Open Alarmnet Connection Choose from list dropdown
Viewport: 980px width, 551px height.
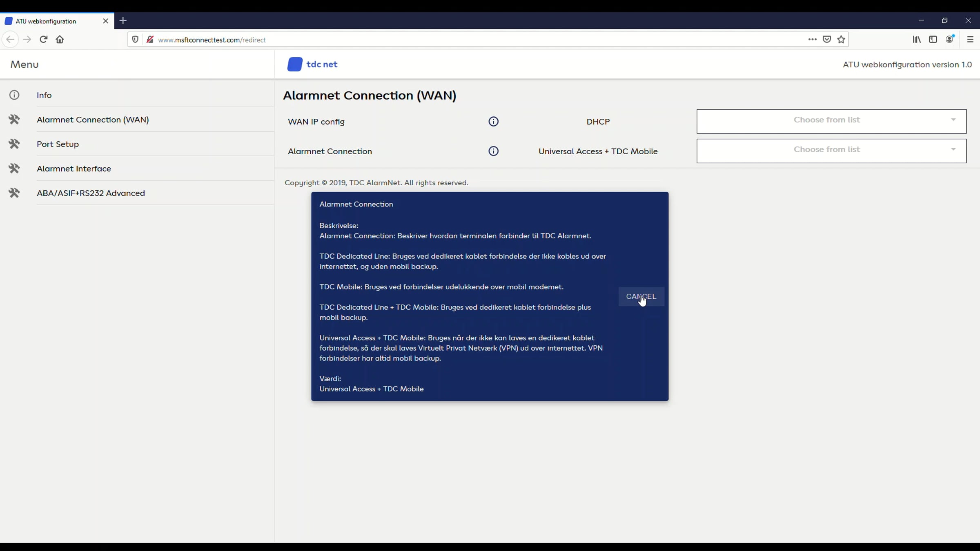pyautogui.click(x=831, y=151)
